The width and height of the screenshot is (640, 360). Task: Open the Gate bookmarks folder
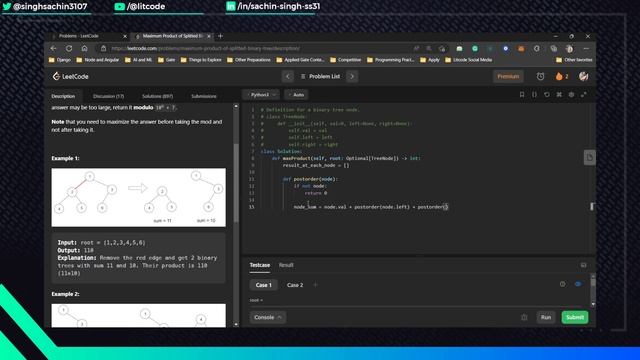point(167,60)
